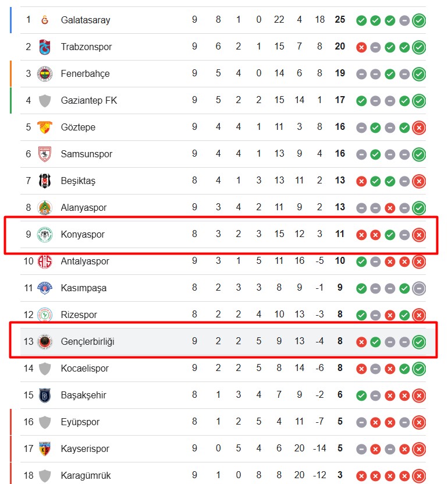Click Galatasaray's latest win result circle
Image resolution: width=448 pixels, height=484 pixels.
point(418,20)
